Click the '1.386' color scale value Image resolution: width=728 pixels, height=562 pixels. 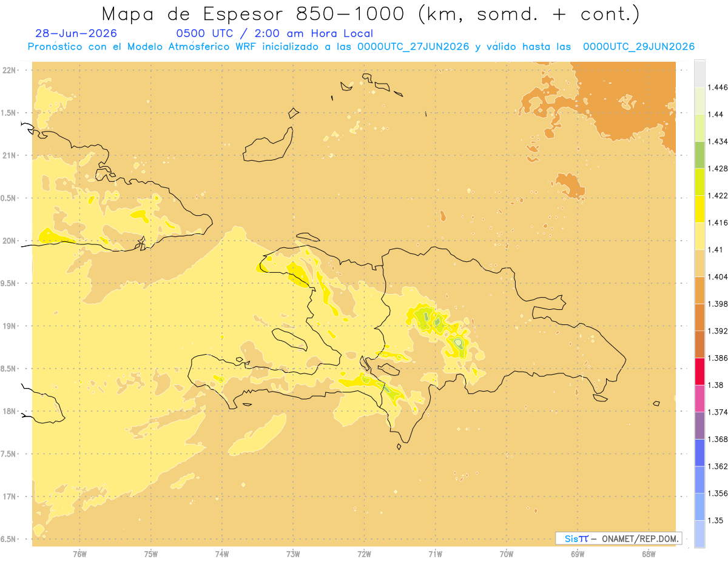pyautogui.click(x=718, y=358)
